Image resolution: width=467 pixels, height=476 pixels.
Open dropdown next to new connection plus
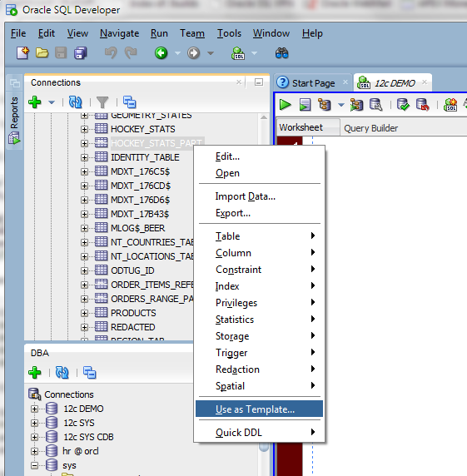pos(52,102)
